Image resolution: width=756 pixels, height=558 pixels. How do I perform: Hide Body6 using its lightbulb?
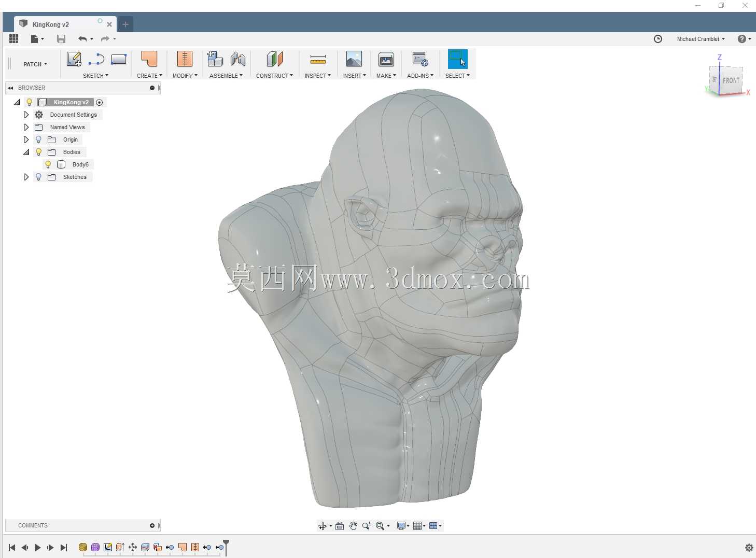[48, 164]
